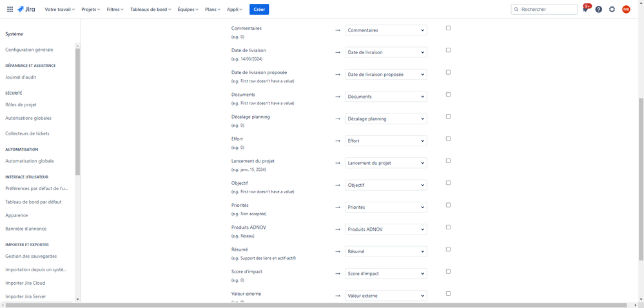Open the Score d'impact mapping dropdown
The image size is (644, 308).
385,273
